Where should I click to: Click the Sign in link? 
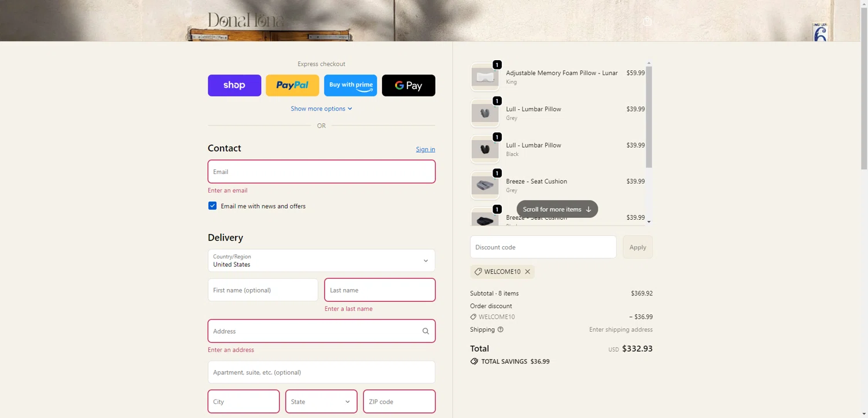tap(425, 149)
